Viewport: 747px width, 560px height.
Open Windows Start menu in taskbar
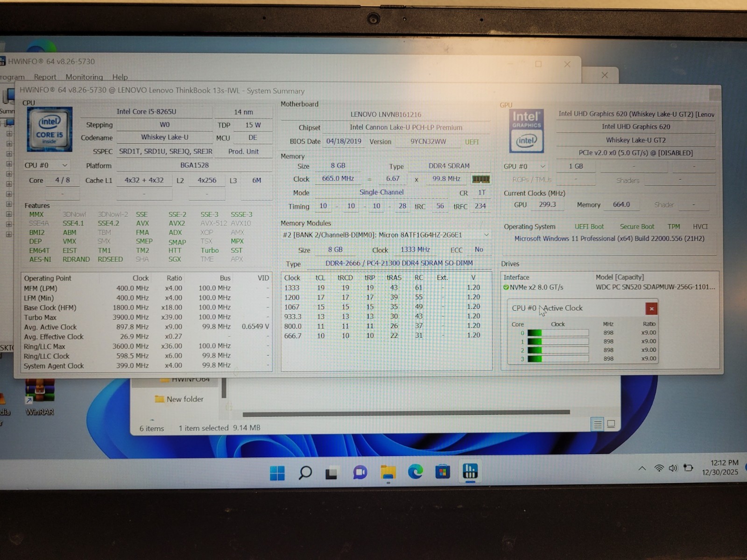[x=277, y=473]
